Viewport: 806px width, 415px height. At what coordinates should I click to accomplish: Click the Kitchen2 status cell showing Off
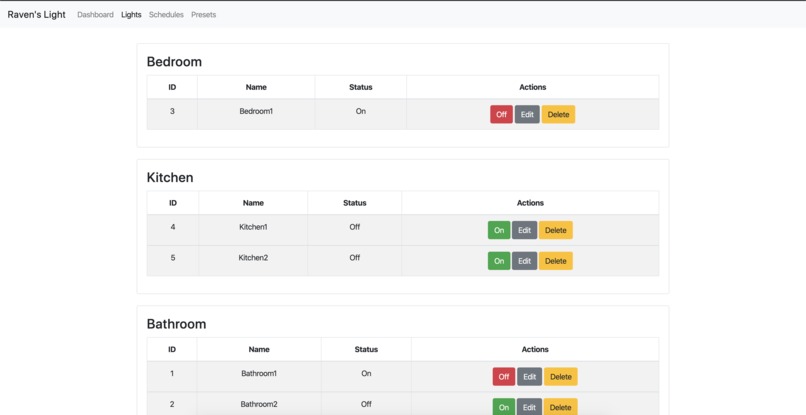click(355, 261)
